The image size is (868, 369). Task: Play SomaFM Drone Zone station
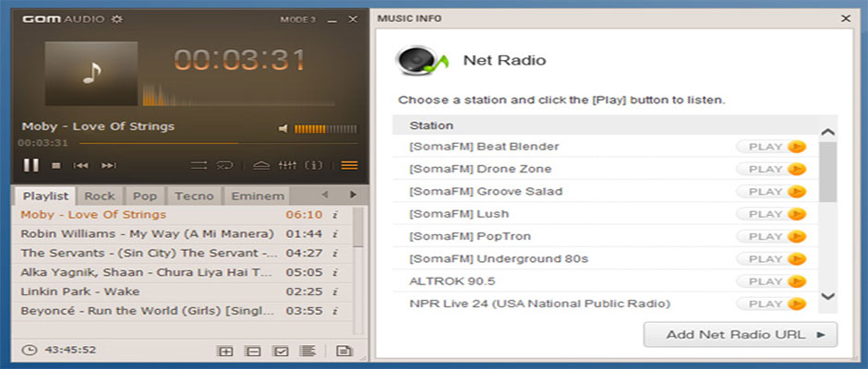coord(771,169)
